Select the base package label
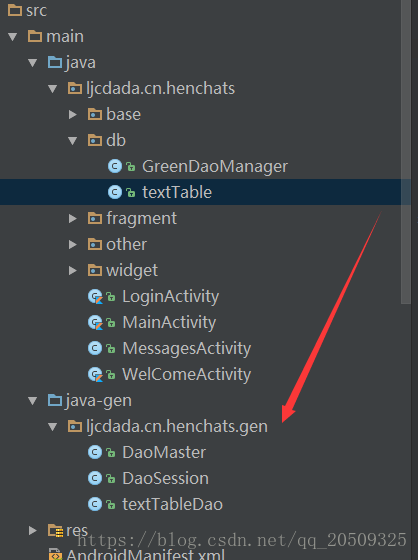The height and width of the screenshot is (560, 418). pyautogui.click(x=124, y=115)
